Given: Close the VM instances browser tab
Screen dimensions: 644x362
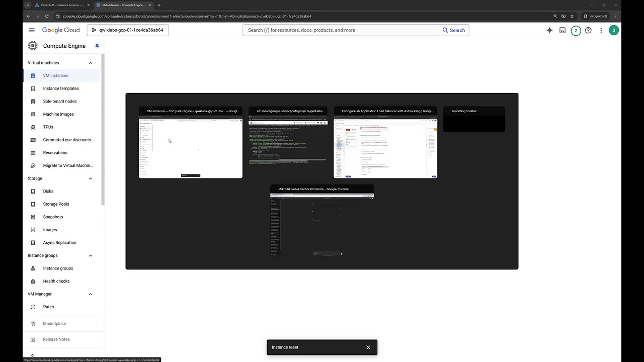Looking at the screenshot, I should coord(149,5).
